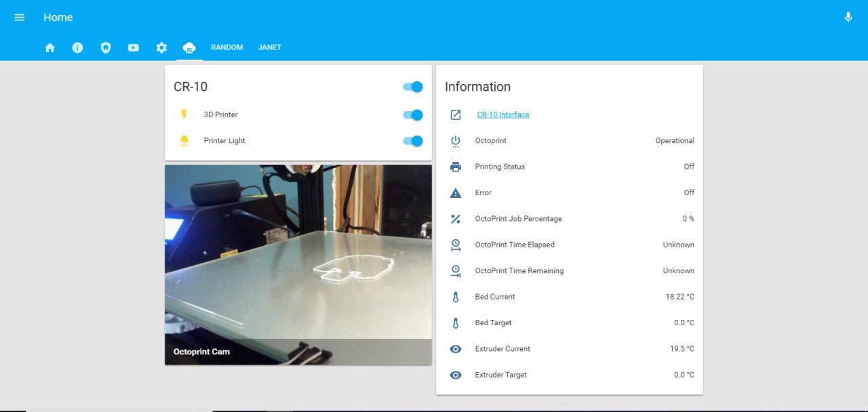Screen dimensions: 868x412
Task: Click the Octoprint Cam caption
Action: click(x=201, y=352)
